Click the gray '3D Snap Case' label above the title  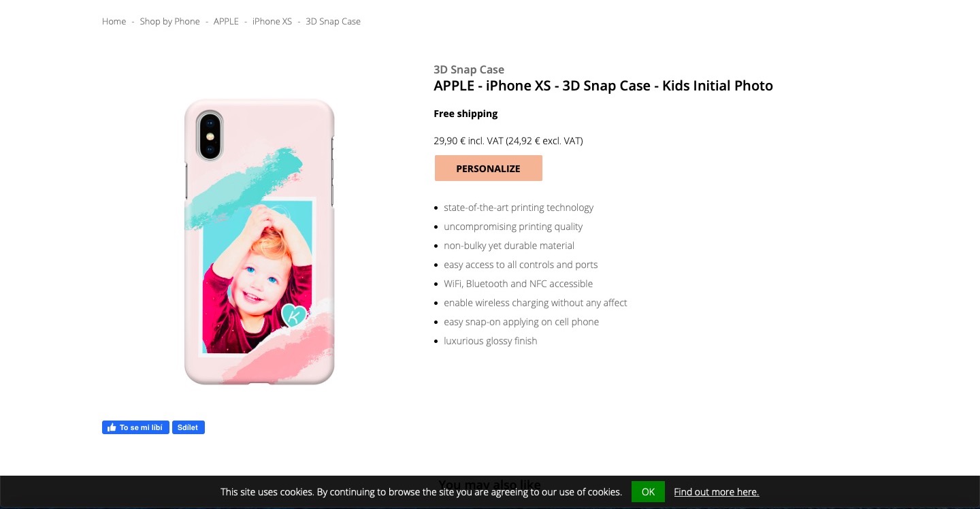tap(469, 69)
